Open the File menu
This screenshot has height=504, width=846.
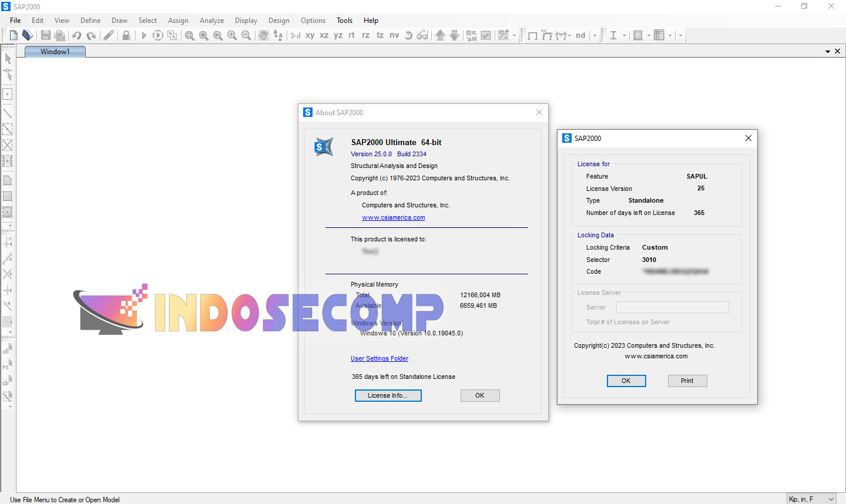(15, 20)
